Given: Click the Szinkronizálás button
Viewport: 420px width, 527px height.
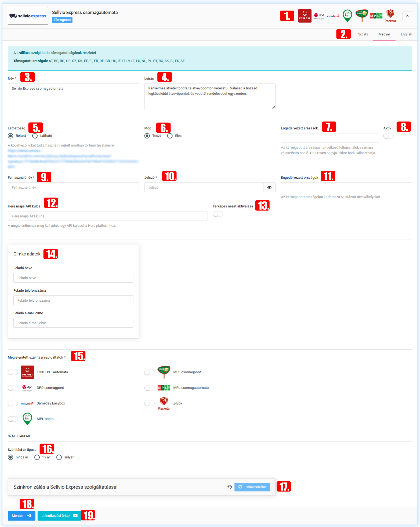Looking at the screenshot, I should coord(252,487).
